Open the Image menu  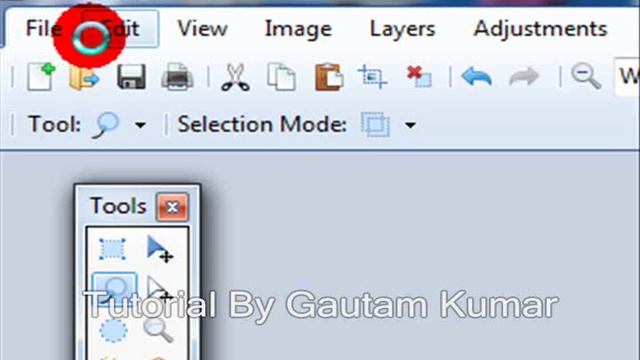click(x=298, y=29)
